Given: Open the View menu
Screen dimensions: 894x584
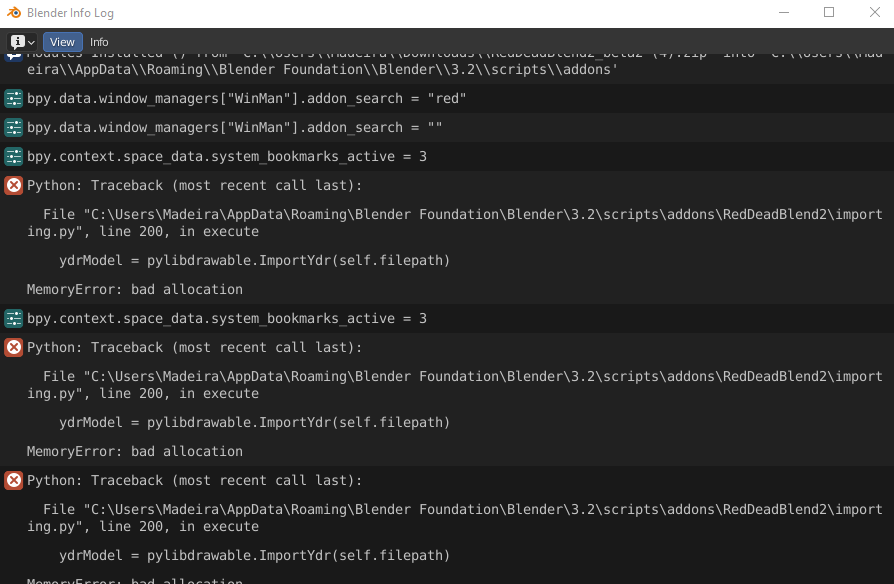Looking at the screenshot, I should [61, 42].
